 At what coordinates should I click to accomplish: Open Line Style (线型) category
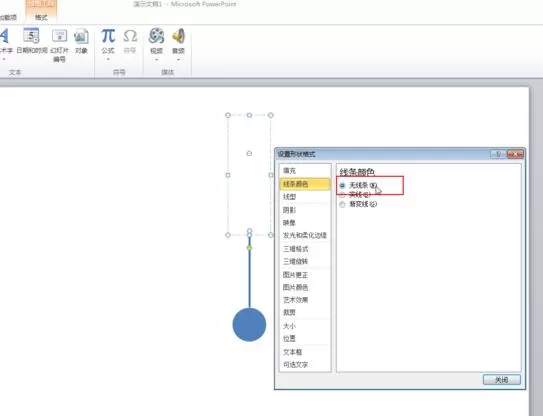[x=305, y=197]
